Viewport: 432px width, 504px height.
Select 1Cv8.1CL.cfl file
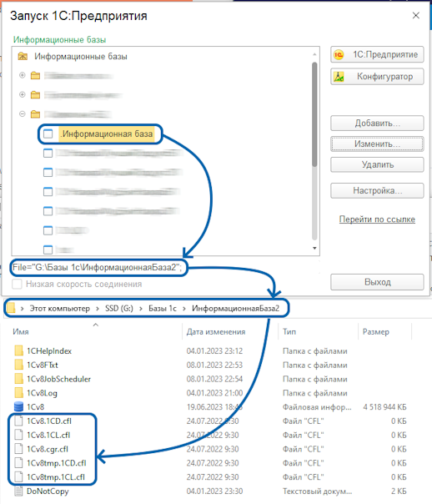48,436
